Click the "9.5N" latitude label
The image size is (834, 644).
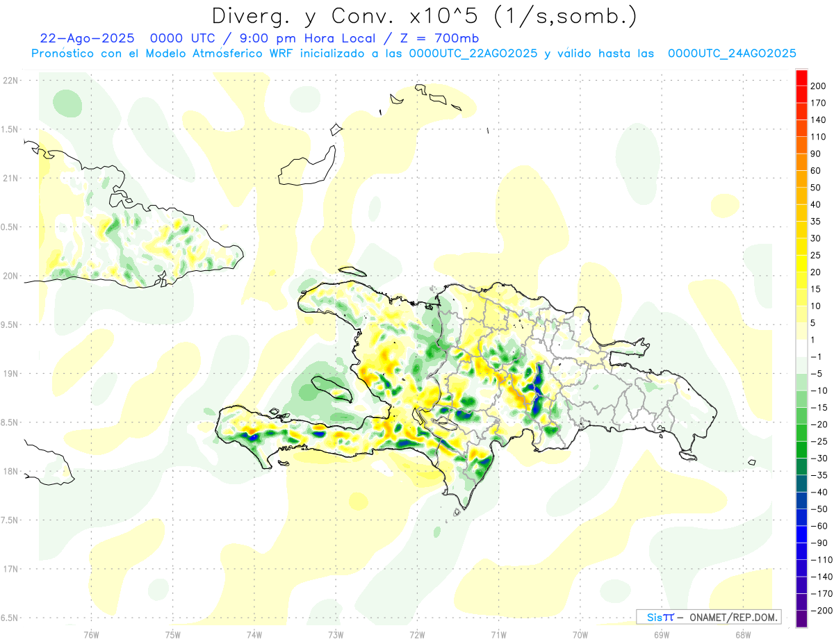coord(10,324)
